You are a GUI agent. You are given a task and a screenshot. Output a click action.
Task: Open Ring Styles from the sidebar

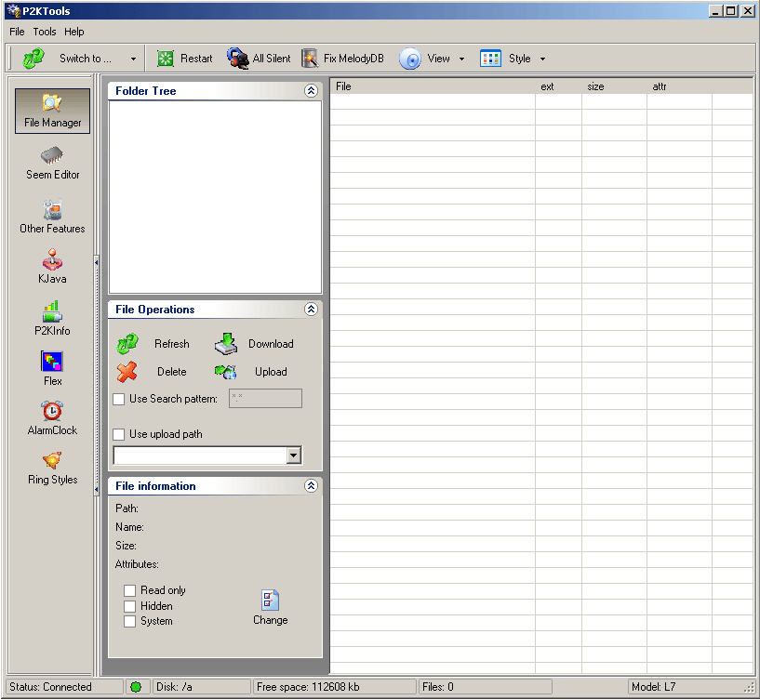(52, 470)
